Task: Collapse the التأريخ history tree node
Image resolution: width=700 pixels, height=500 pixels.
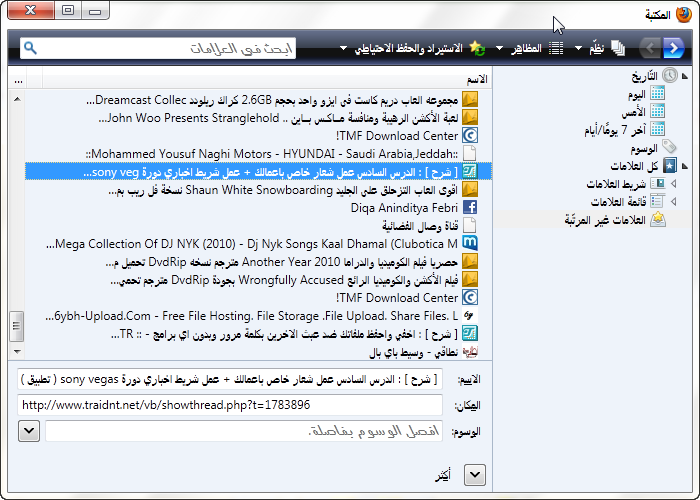Action: point(684,76)
